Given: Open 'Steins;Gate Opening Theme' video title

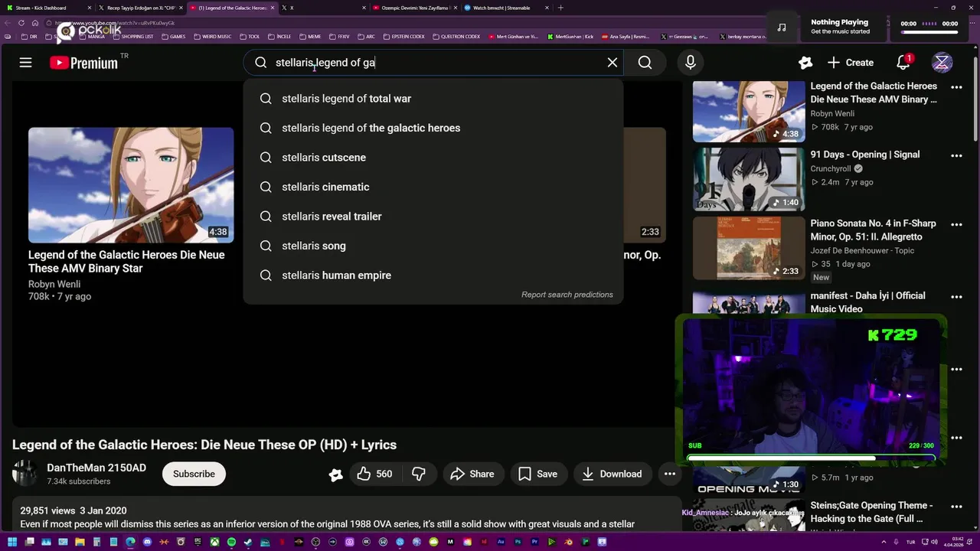Looking at the screenshot, I should [x=871, y=512].
